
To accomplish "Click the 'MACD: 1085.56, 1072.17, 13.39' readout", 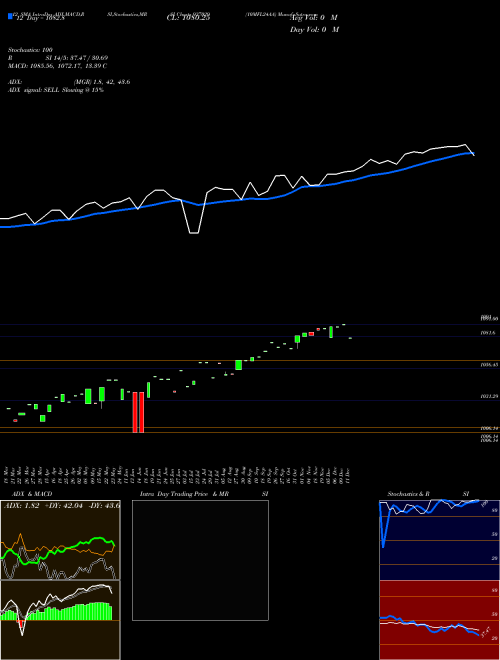I will pyautogui.click(x=57, y=66).
